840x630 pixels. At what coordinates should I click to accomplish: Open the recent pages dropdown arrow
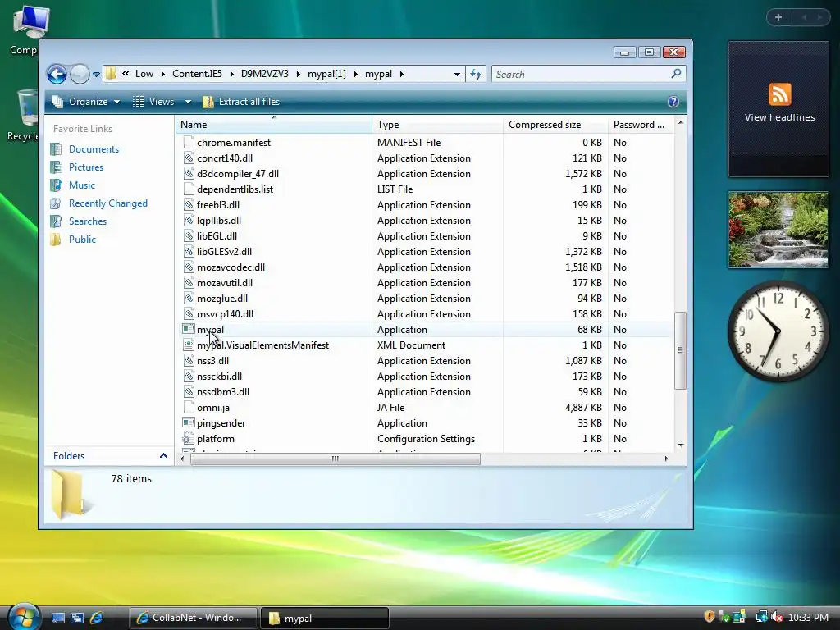coord(97,75)
